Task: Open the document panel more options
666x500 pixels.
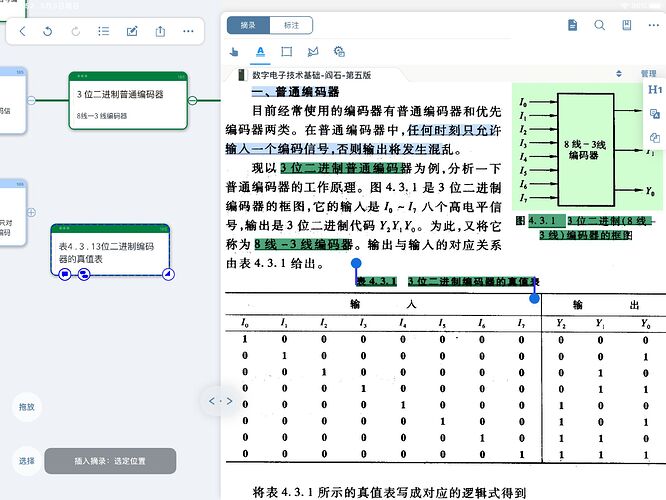Action: (654, 25)
